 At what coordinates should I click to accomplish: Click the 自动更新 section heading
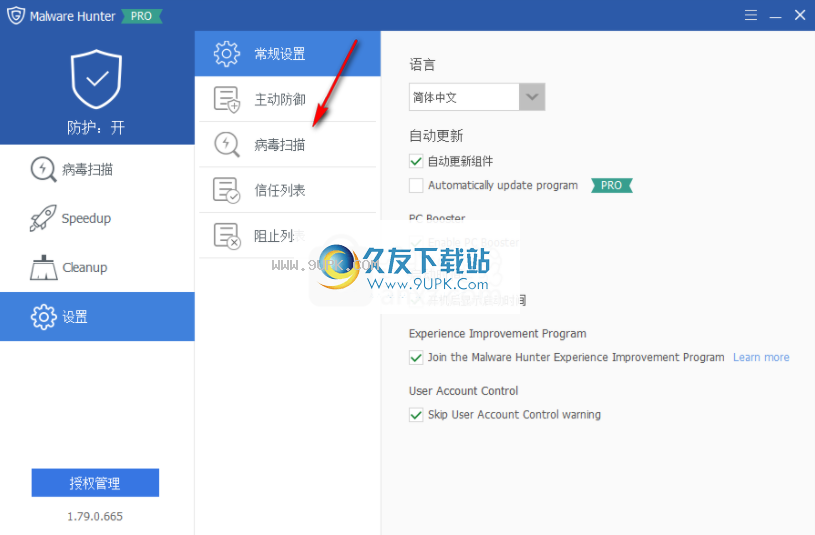point(436,136)
